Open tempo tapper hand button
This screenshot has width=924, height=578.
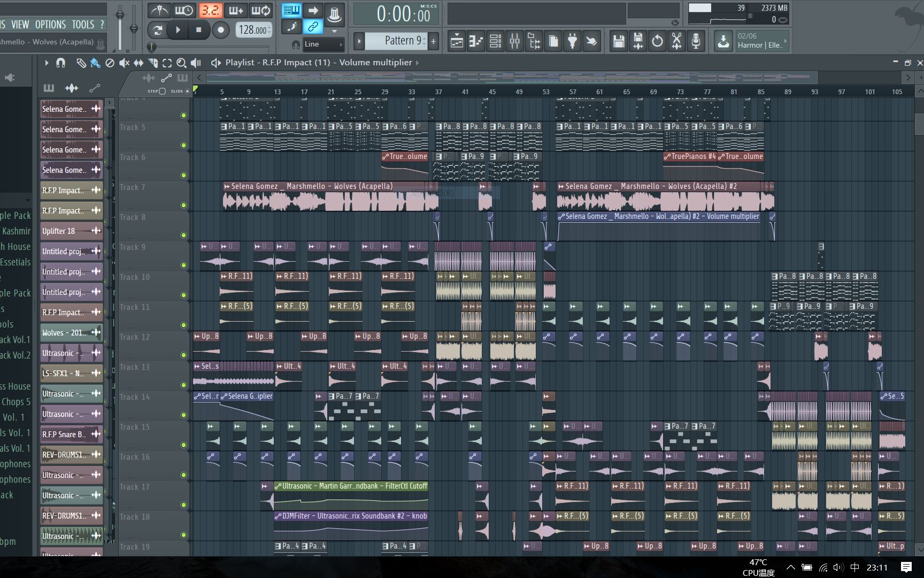pyautogui.click(x=591, y=41)
